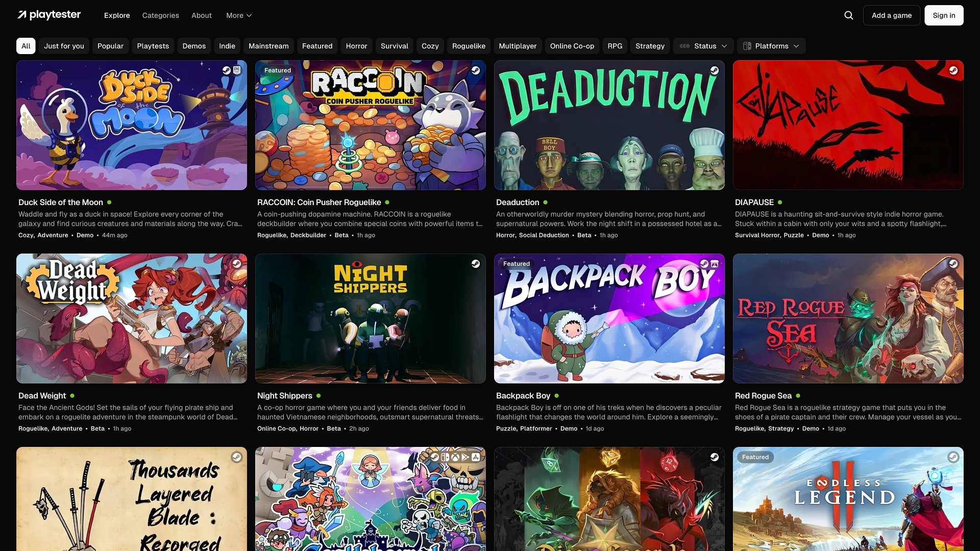Open the RACCOIN: Coin Pusher Roguelike title
Screen dimensions: 980x551
click(319, 203)
